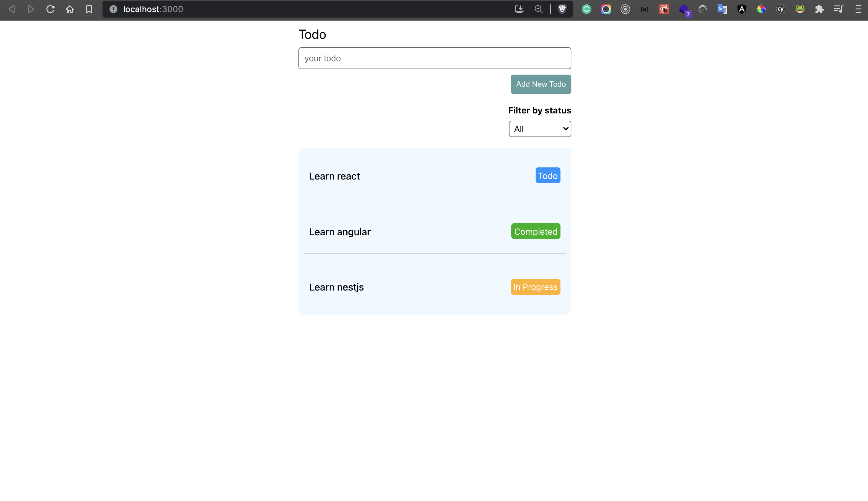Viewport: 868px width, 501px height.
Task: Expand the status filter dropdown menu
Action: [540, 129]
